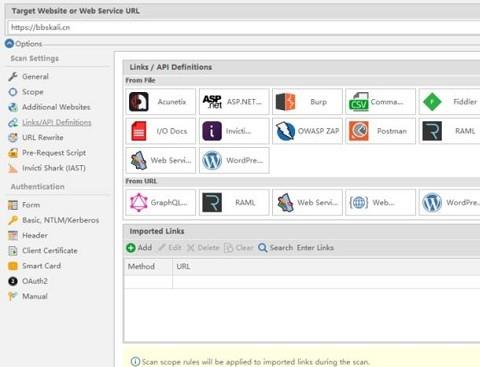The width and height of the screenshot is (480, 367).
Task: Import Postman file
Action: [381, 131]
